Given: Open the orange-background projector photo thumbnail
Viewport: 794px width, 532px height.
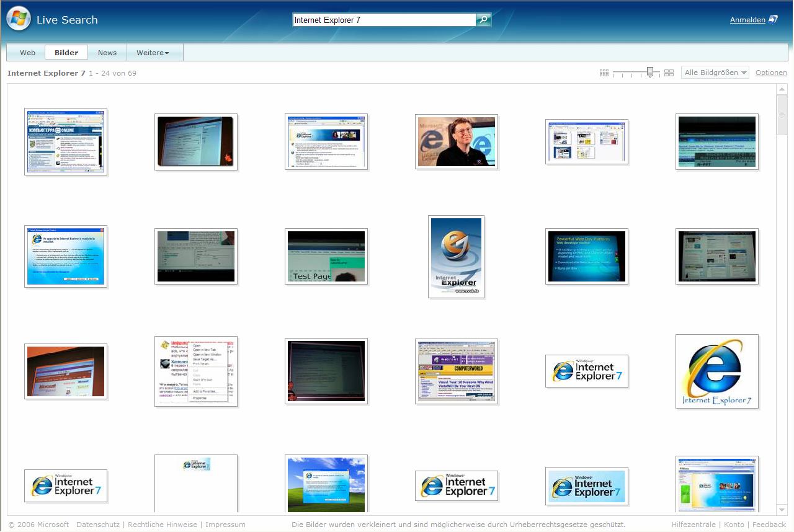Looking at the screenshot, I should click(66, 371).
